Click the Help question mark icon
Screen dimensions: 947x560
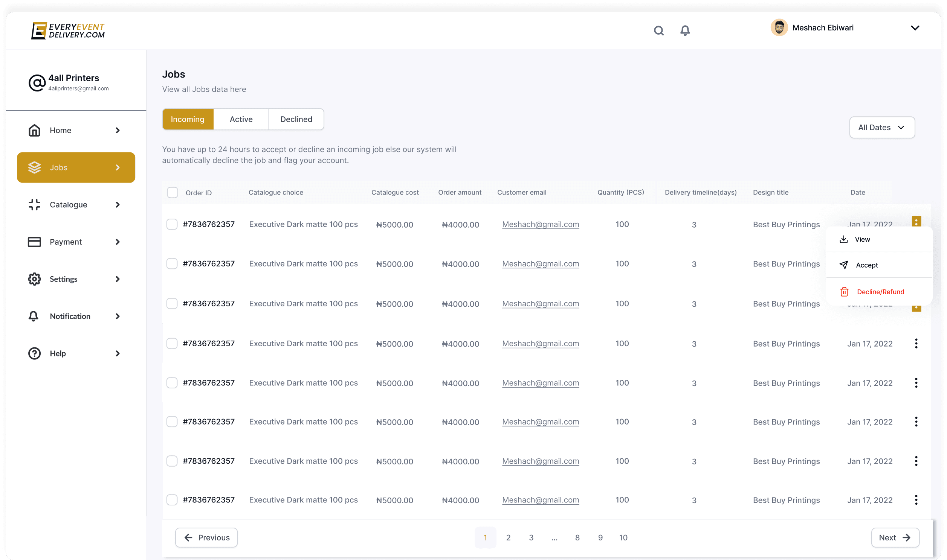(x=34, y=354)
